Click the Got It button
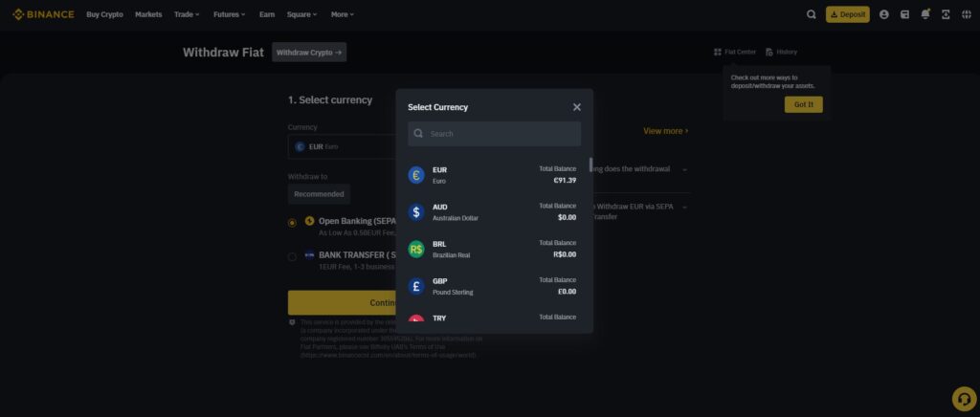Viewport: 980px width, 417px height. [803, 105]
